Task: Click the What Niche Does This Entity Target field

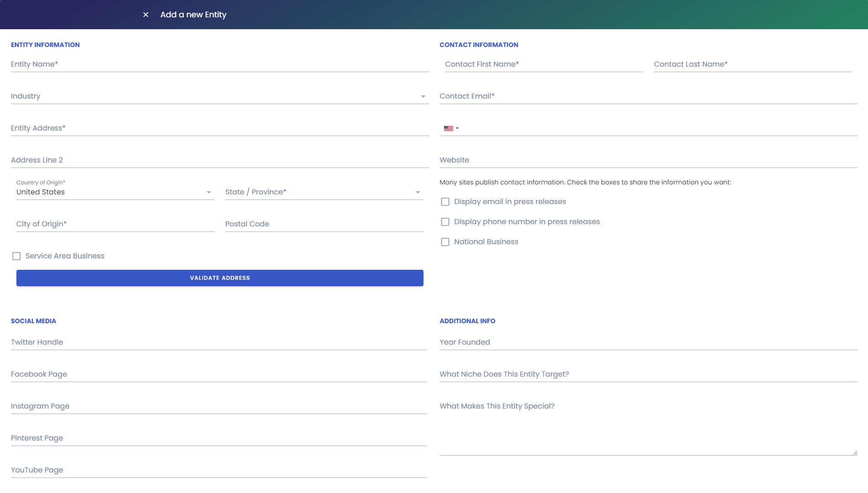Action: 648,374
